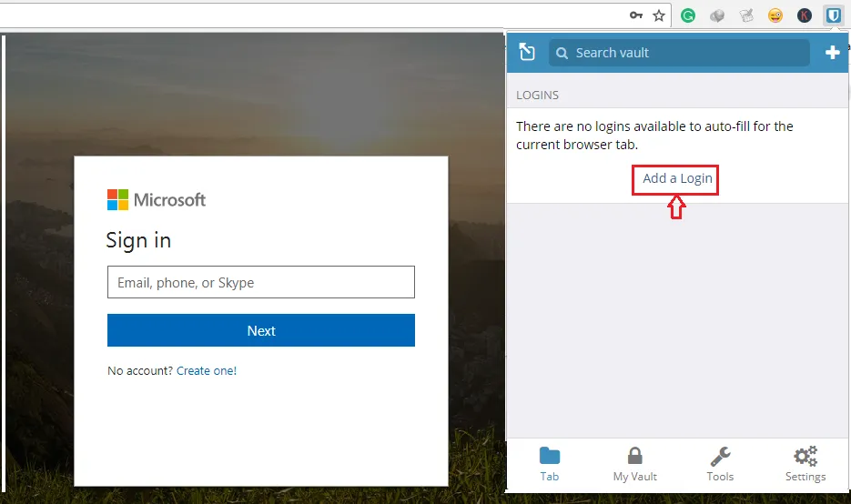Click the Create one! link
851x504 pixels.
(x=207, y=370)
